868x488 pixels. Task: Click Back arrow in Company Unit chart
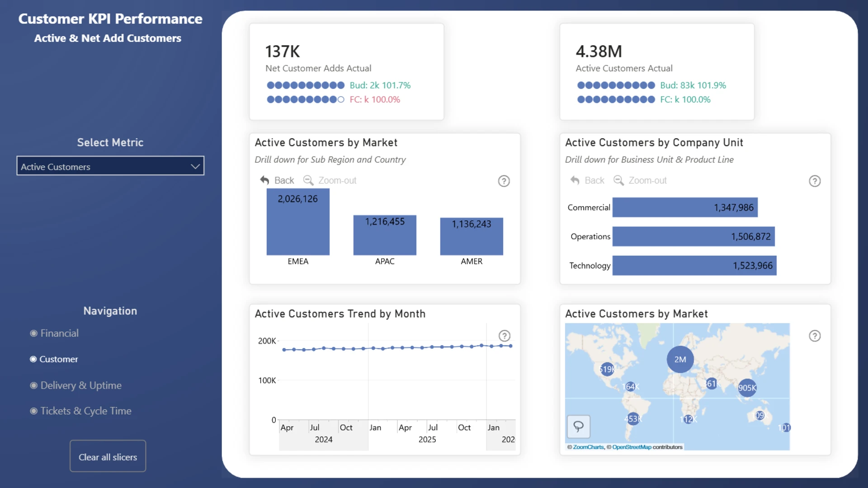pyautogui.click(x=575, y=180)
